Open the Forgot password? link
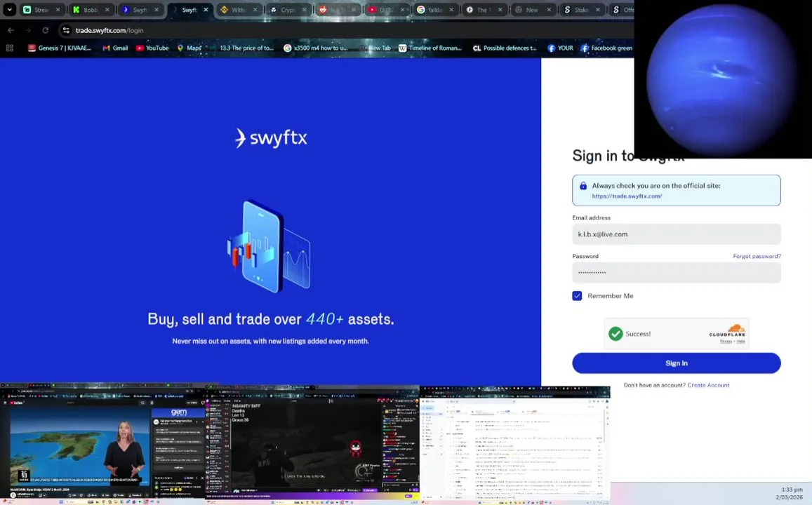This screenshot has width=812, height=505. tap(757, 256)
